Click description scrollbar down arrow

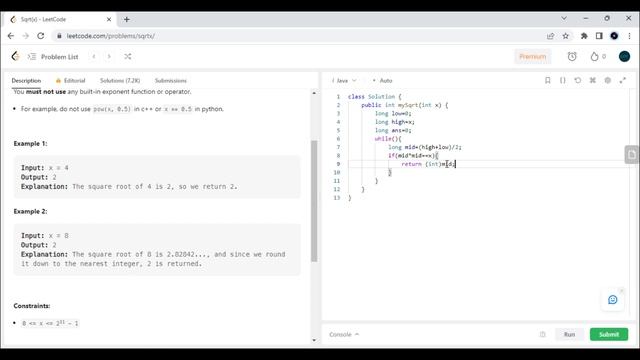pos(314,340)
